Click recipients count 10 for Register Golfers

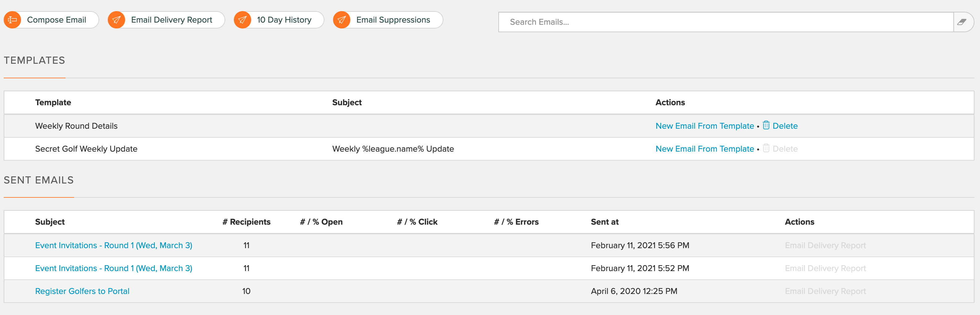(x=247, y=291)
